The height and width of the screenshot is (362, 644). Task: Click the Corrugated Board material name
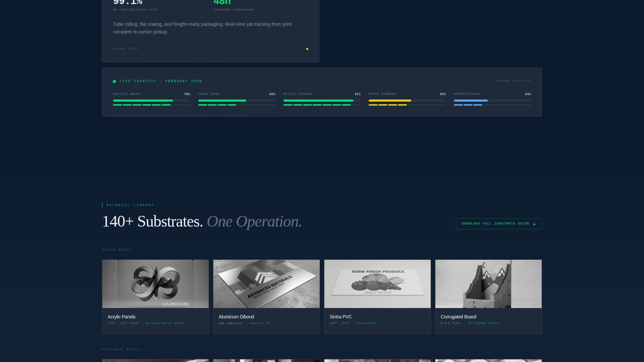coord(459,317)
